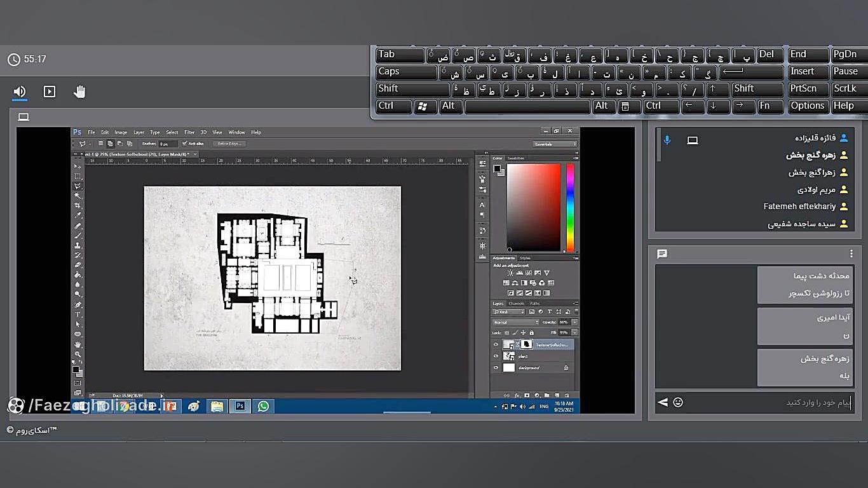The image size is (868, 488).
Task: Open the Essentials workspace dropdown
Action: coord(555,144)
